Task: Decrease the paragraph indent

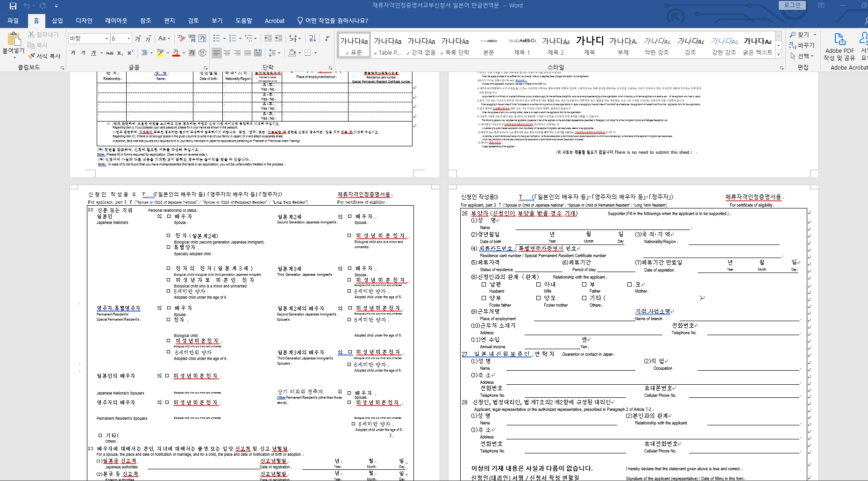Action: (268, 38)
